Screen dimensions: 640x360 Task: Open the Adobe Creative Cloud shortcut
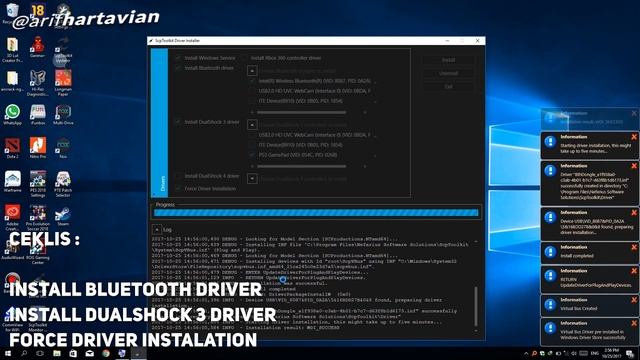click(x=12, y=217)
